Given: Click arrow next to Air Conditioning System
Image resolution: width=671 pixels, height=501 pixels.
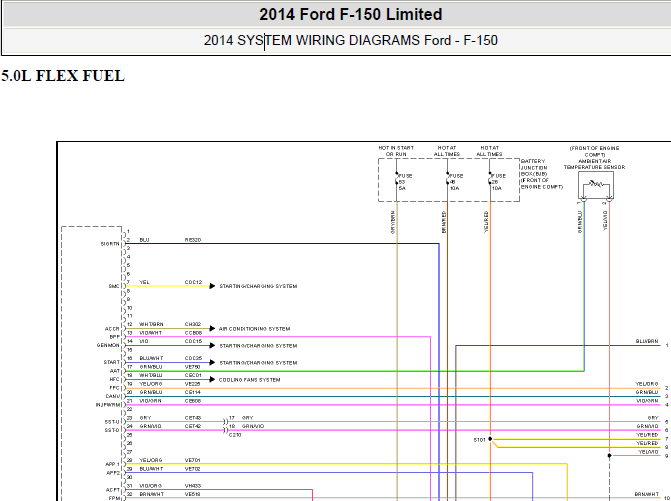Looking at the screenshot, I should 212,329.
